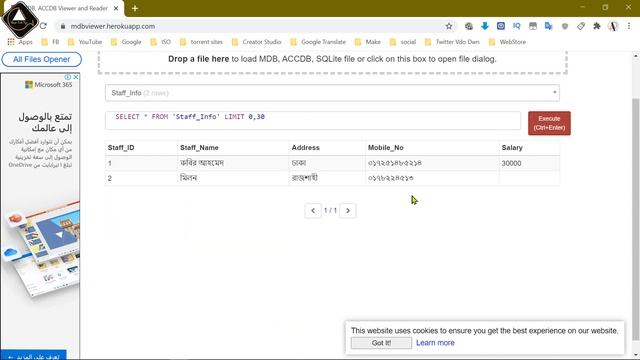
Task: Click the Mobile_No cell in row 2
Action: 432,178
